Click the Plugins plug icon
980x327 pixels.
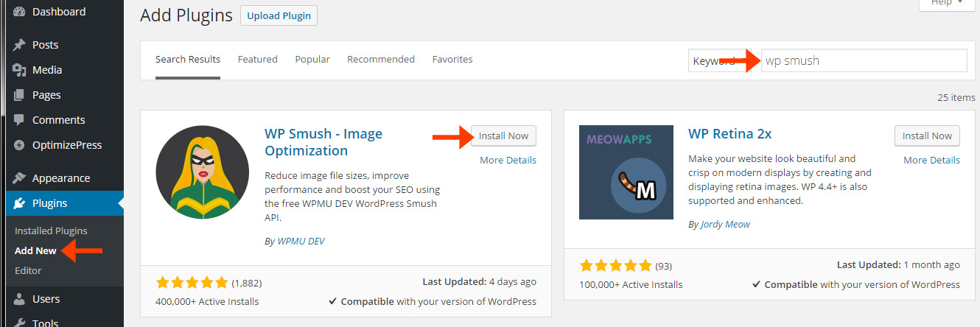pos(19,203)
